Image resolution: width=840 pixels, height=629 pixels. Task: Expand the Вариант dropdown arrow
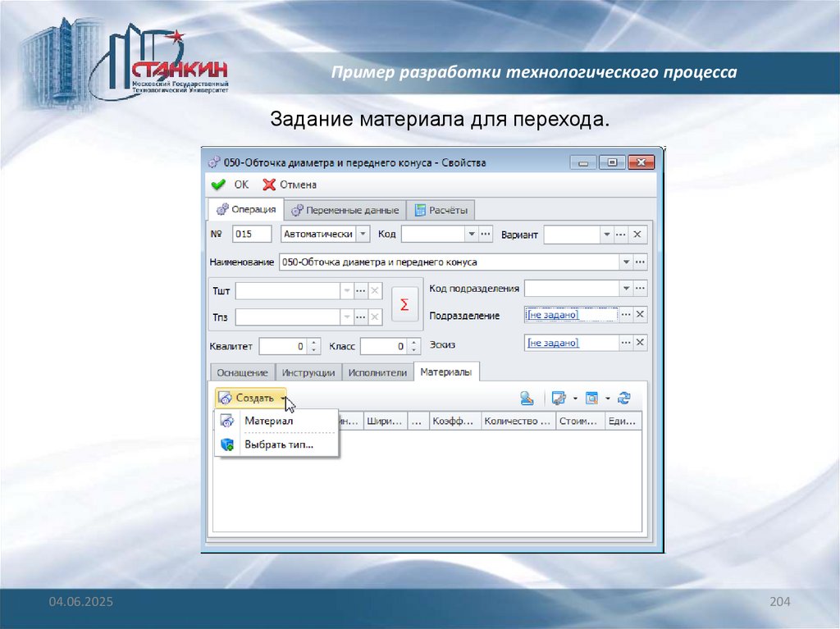[606, 235]
